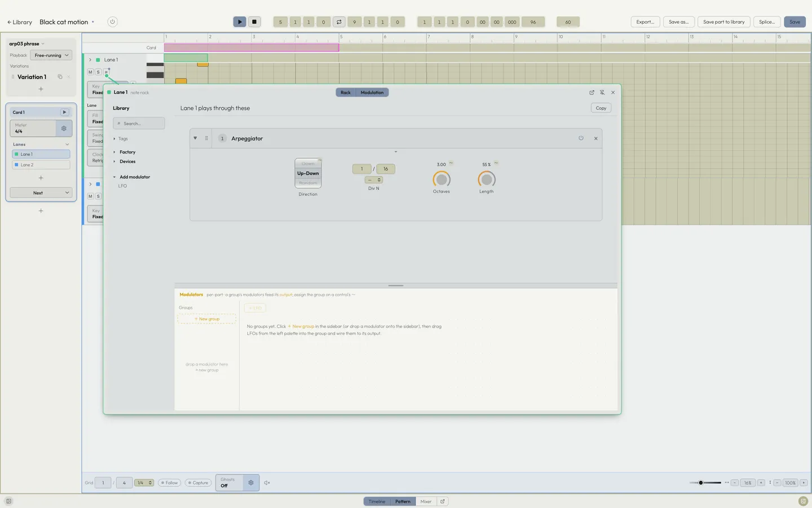The image size is (812, 508).
Task: Click the Length knob
Action: coord(487,179)
